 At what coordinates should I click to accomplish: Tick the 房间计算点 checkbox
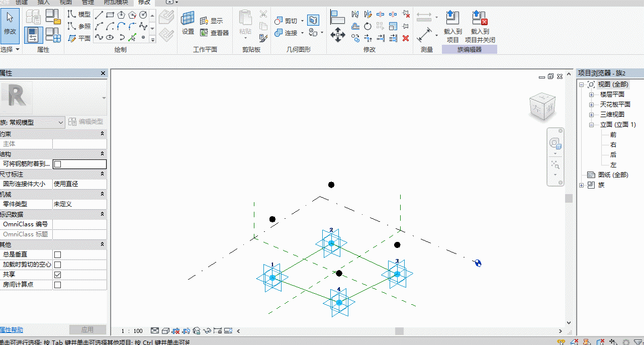(x=57, y=285)
